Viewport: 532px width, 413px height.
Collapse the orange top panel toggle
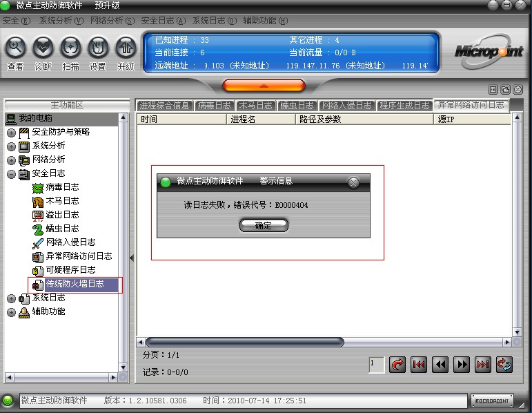pos(264,86)
